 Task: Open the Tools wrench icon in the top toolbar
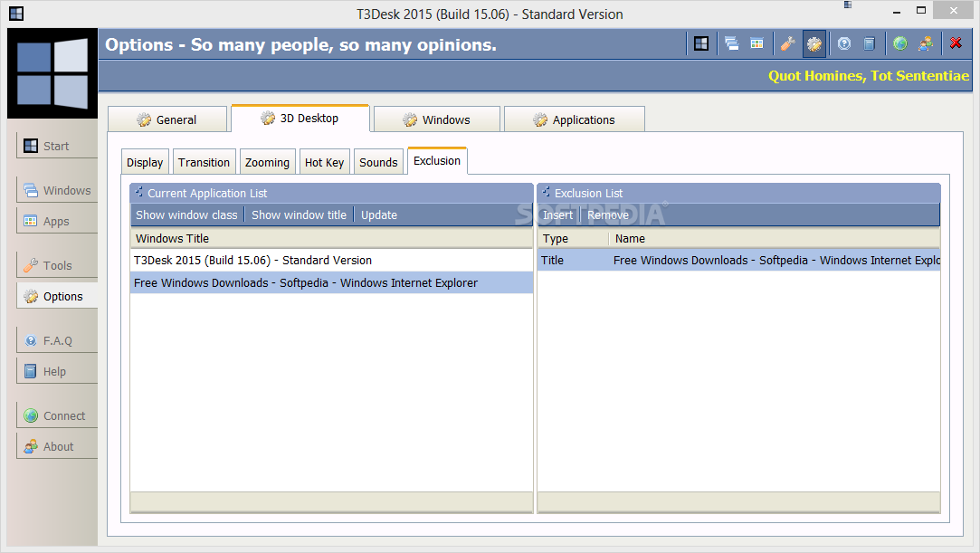point(787,43)
